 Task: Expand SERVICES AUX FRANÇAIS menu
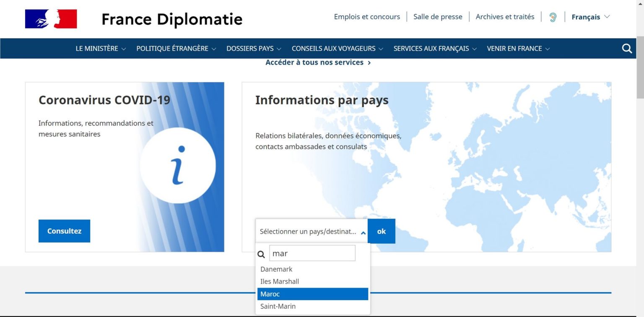[435, 49]
